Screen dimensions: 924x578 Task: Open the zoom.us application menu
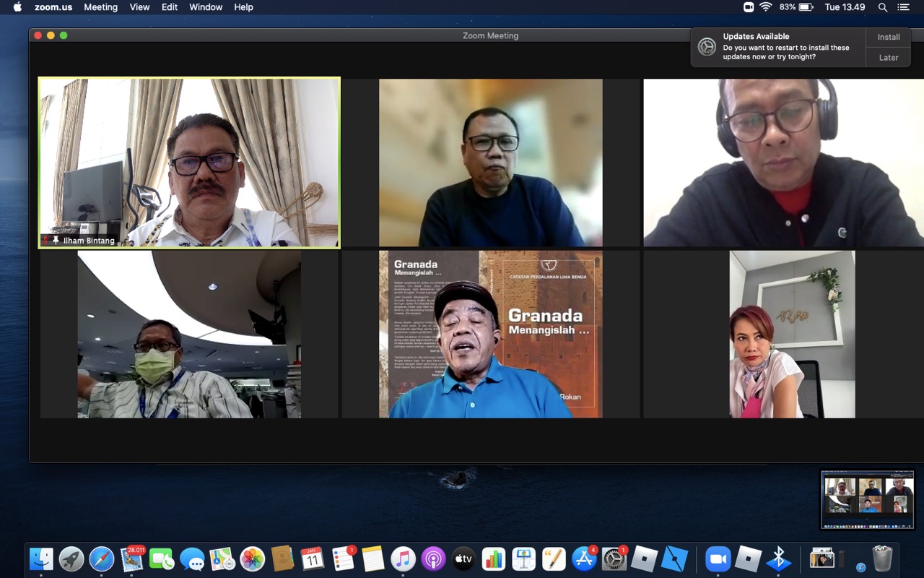tap(53, 7)
